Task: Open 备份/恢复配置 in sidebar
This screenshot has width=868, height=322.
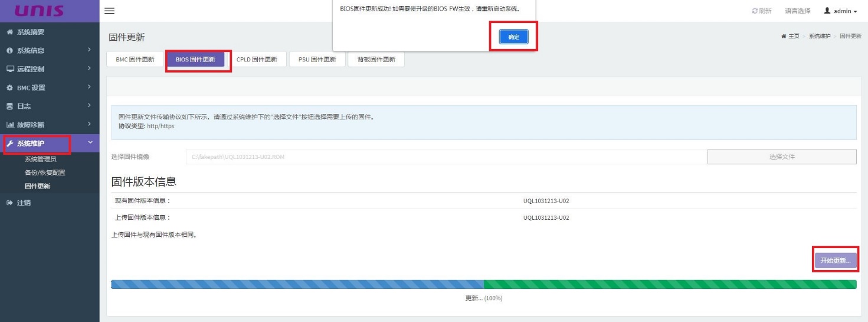Action: point(45,173)
